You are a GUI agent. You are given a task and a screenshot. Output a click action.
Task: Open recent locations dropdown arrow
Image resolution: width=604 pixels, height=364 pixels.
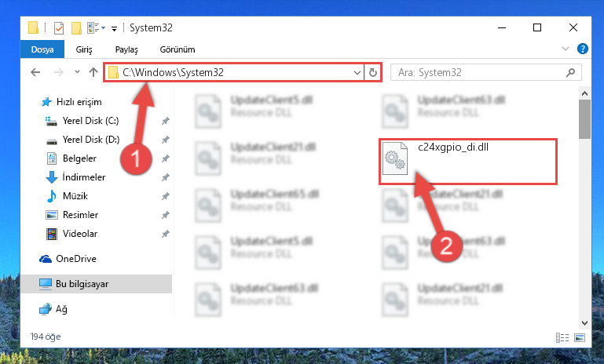77,72
